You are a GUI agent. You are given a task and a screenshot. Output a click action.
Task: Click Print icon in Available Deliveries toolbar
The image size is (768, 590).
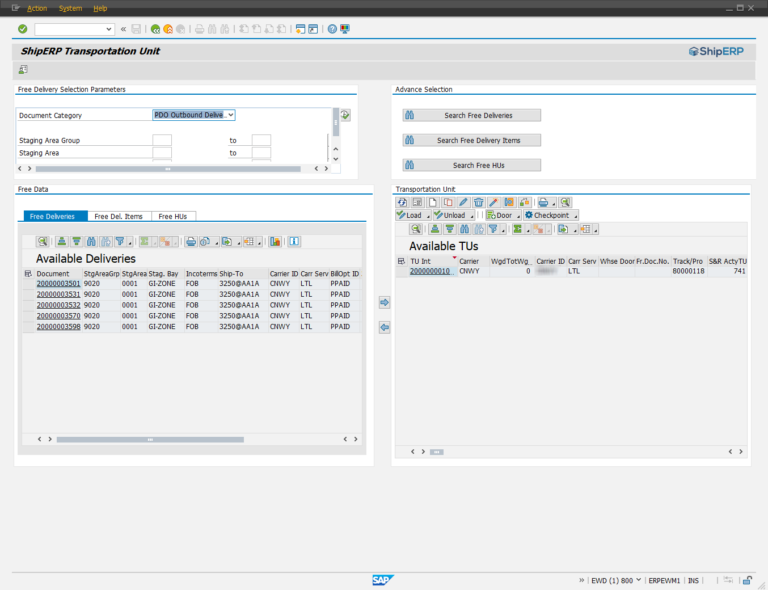point(191,241)
